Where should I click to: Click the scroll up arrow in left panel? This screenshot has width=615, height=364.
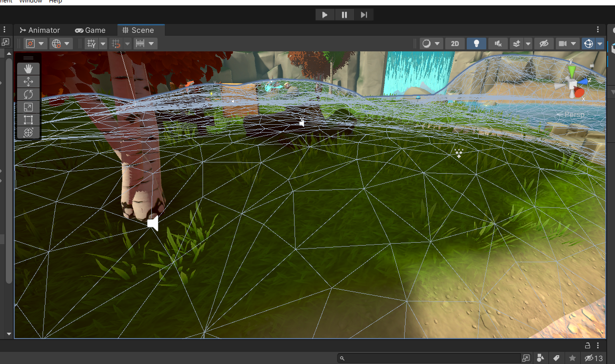[9, 53]
